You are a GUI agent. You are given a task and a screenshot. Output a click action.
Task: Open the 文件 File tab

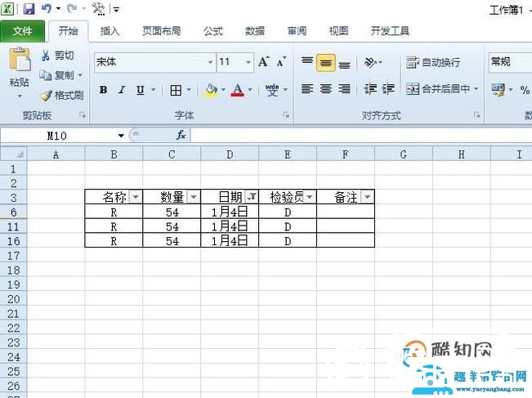[22, 31]
